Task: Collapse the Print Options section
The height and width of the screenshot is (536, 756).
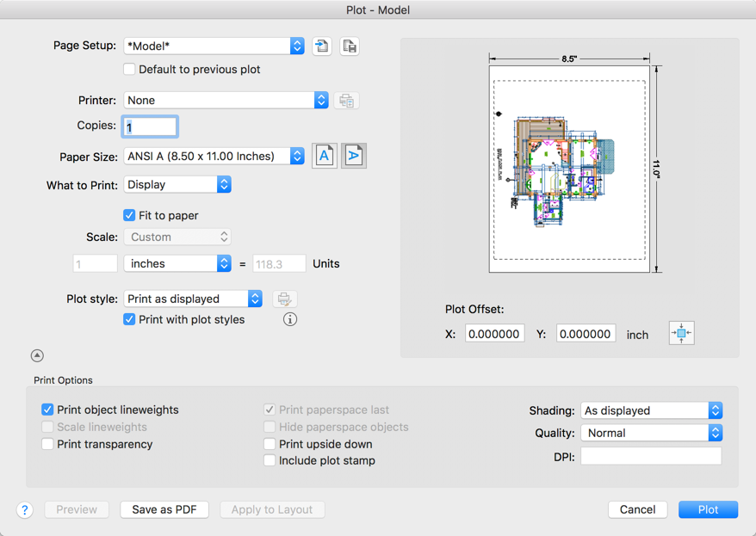Action: 36,354
